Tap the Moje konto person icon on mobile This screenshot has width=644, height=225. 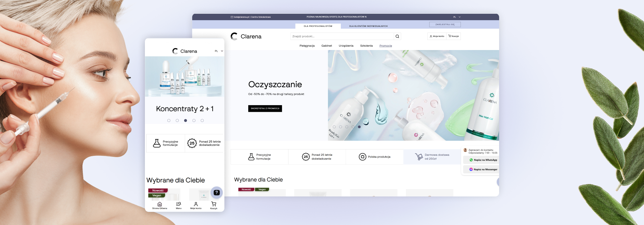point(196,204)
